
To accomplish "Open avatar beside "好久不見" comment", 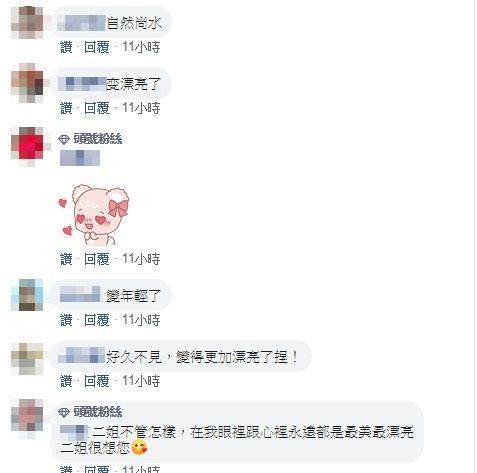I will tap(27, 358).
